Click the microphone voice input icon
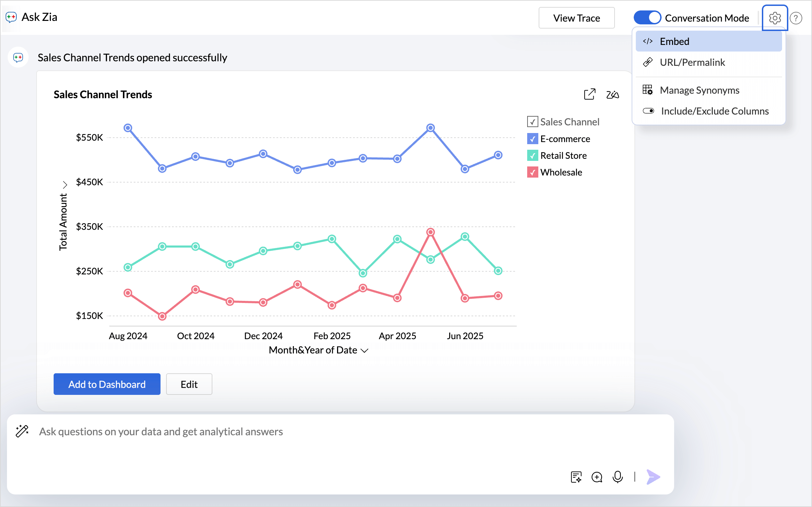Screen dimensions: 812x507 coord(617,477)
